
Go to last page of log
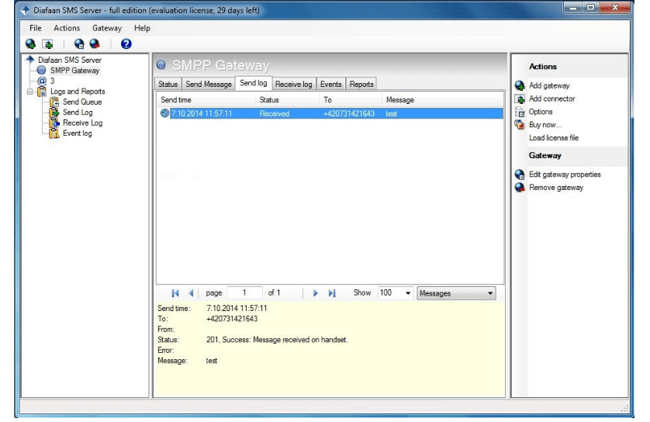click(332, 293)
